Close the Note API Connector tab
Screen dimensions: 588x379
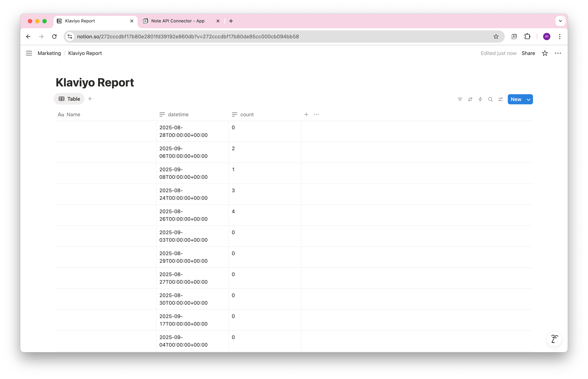(218, 21)
